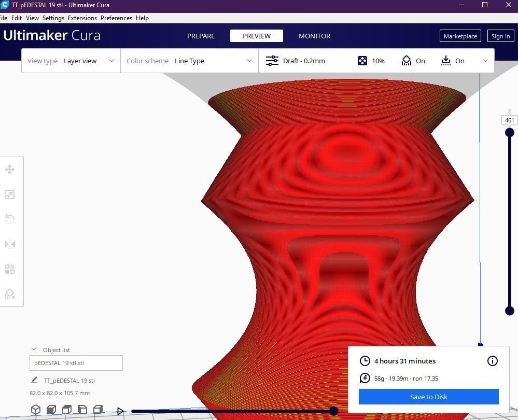Viewport: 518px width, 420px height.
Task: Play the layer simulation
Action: click(121, 411)
